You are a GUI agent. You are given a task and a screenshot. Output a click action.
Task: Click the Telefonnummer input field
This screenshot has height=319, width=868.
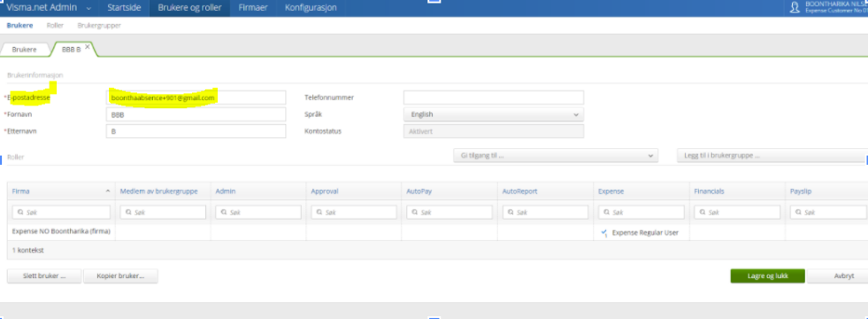(x=493, y=97)
